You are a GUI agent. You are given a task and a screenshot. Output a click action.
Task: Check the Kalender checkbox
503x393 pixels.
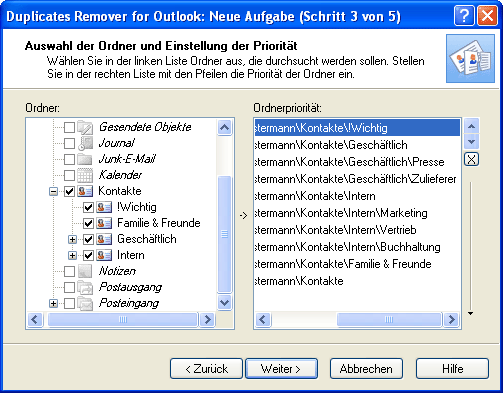tap(69, 175)
